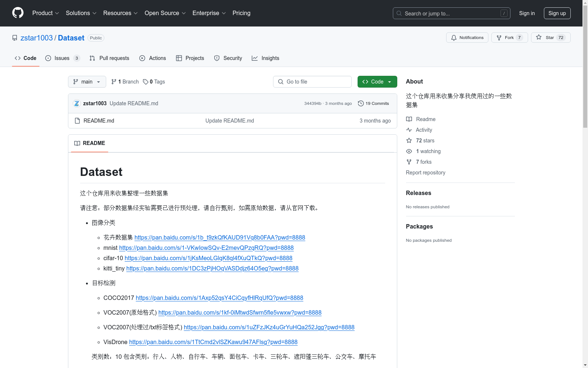588x368 pixels.
Task: Expand the Open Source menu
Action: (165, 13)
